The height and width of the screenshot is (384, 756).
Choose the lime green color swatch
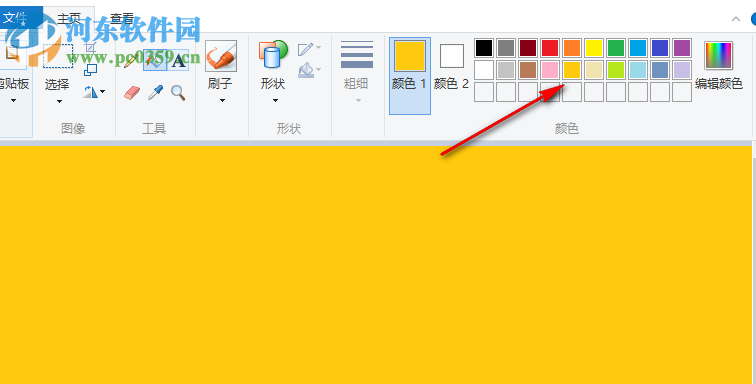tap(616, 70)
